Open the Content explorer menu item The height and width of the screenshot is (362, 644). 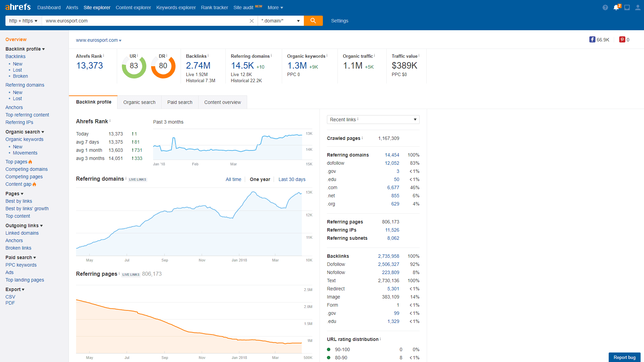[133, 7]
